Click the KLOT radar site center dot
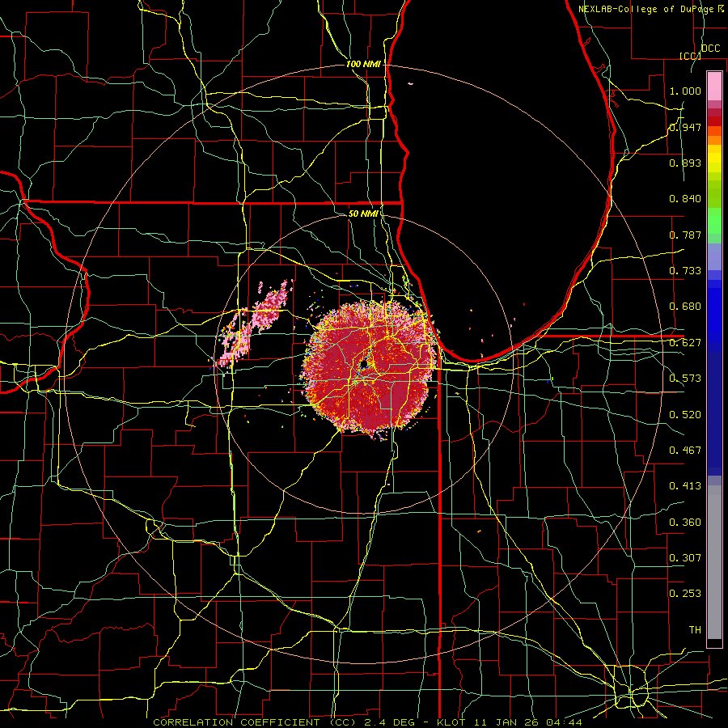 point(363,365)
